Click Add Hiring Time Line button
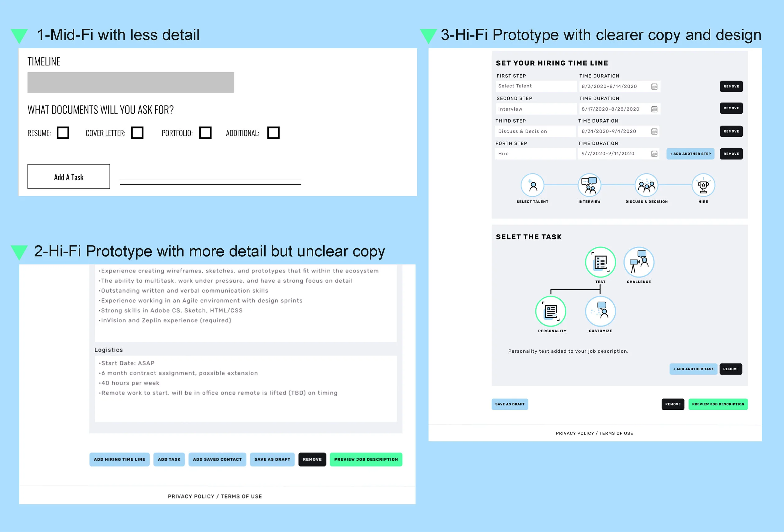 (119, 459)
